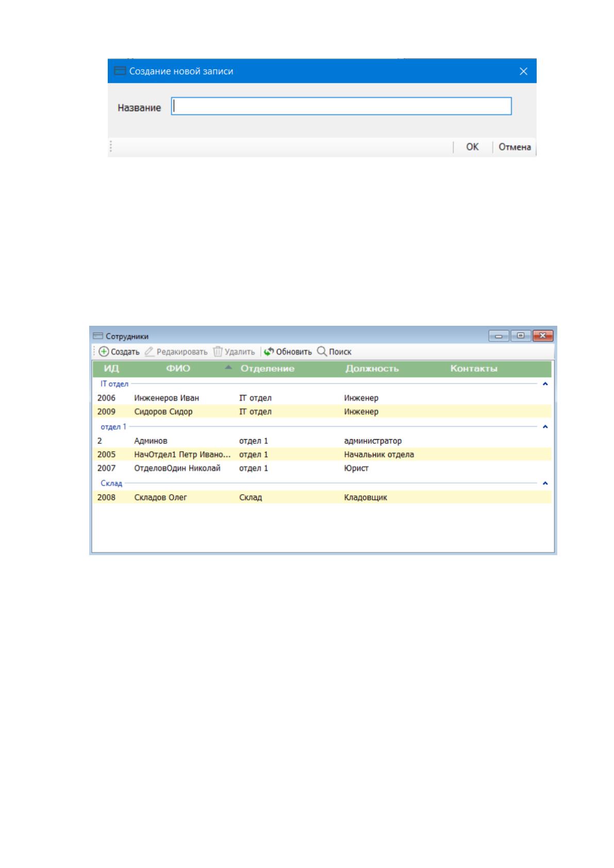
Task: Click the Поиск magnifier icon
Action: [x=322, y=352]
